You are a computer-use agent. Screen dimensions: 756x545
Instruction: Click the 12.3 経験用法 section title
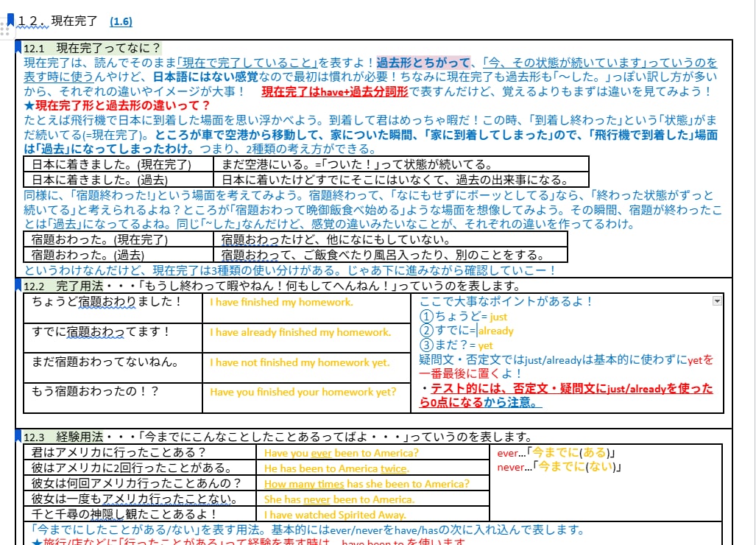coord(63,437)
